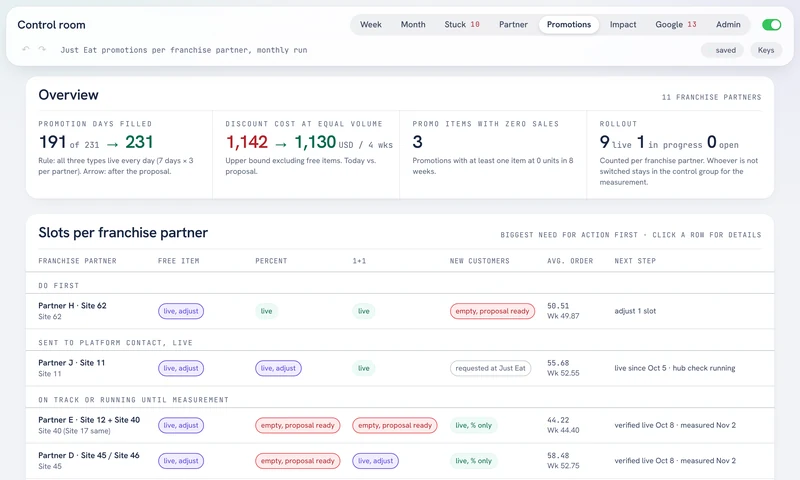
Task: Click the Partner H · Site 62 row name
Action: [72, 306]
